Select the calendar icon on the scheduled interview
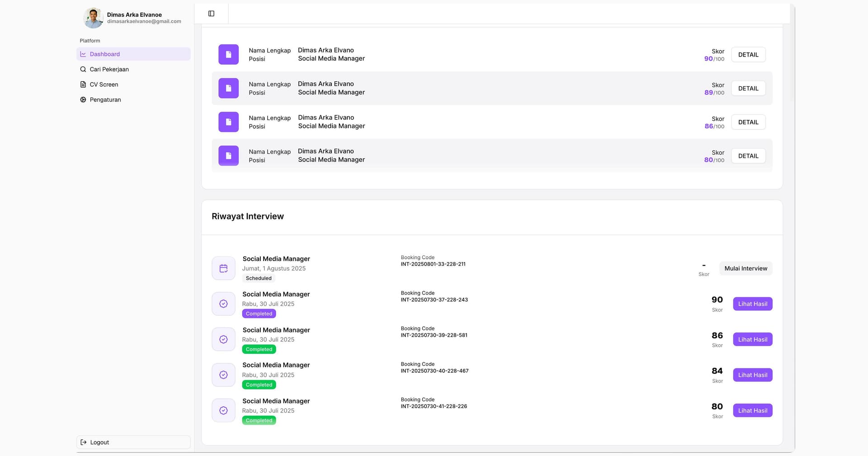Image resolution: width=868 pixels, height=456 pixels. click(223, 268)
